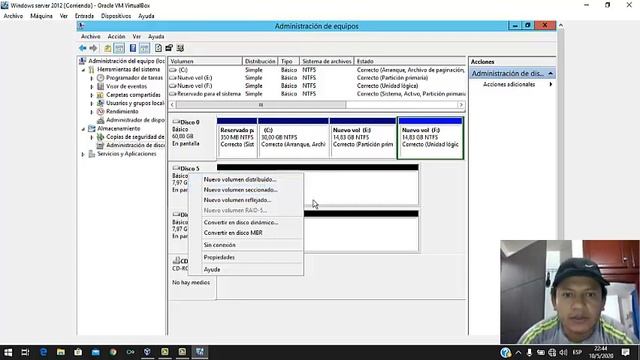Screen dimensions: 640x360
Task: Select Reservado para el sistema row
Action: click(x=317, y=93)
